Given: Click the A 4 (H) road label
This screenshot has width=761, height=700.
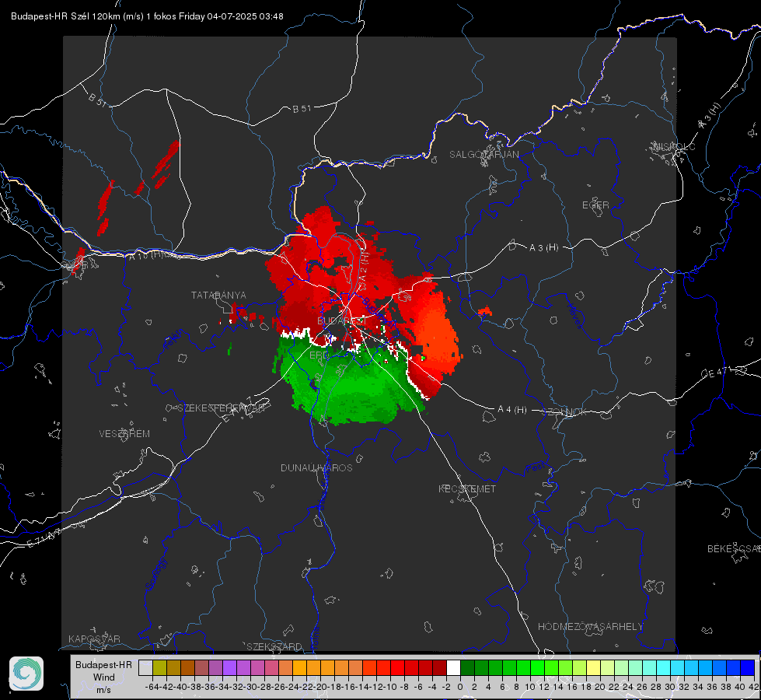Looking at the screenshot, I should click(512, 410).
